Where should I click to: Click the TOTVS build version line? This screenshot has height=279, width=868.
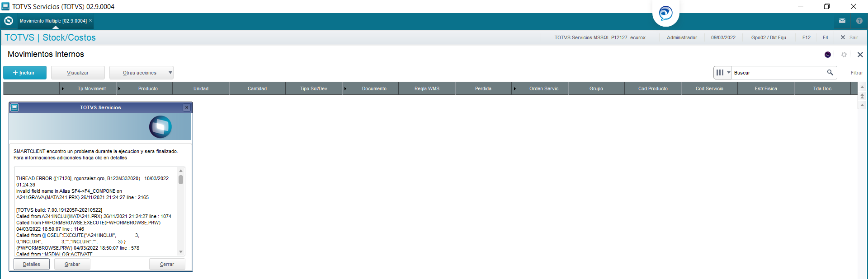pyautogui.click(x=59, y=210)
